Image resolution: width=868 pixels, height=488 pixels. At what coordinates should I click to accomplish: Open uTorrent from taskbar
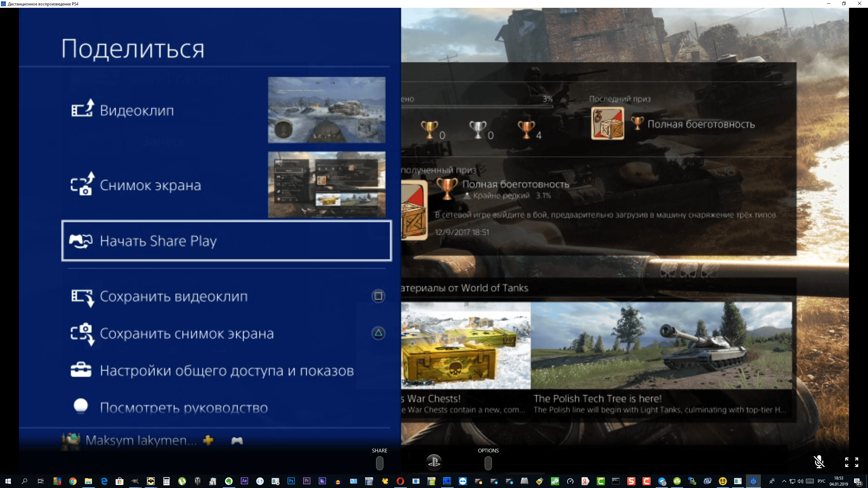pos(182,481)
